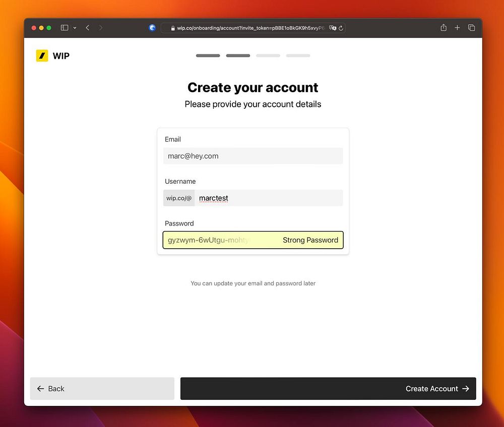Viewport: 504px width, 427px height.
Task: Click the blue privacy extension icon
Action: pos(152,28)
